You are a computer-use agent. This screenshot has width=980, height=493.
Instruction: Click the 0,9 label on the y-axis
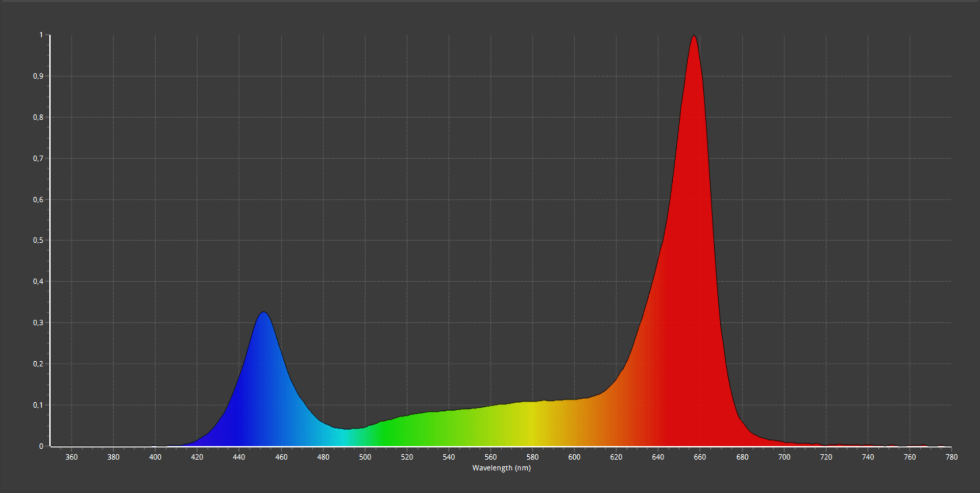click(38, 76)
